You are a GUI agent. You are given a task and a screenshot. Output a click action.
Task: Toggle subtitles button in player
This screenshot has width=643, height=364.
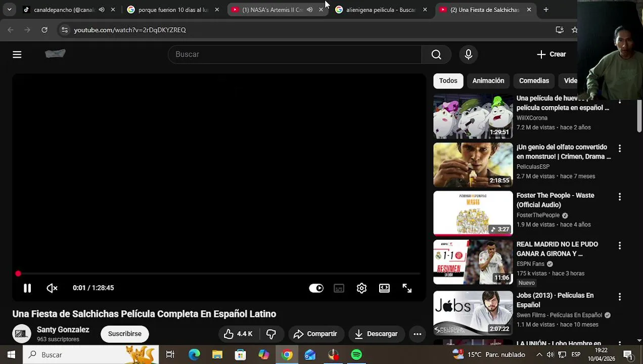click(339, 288)
